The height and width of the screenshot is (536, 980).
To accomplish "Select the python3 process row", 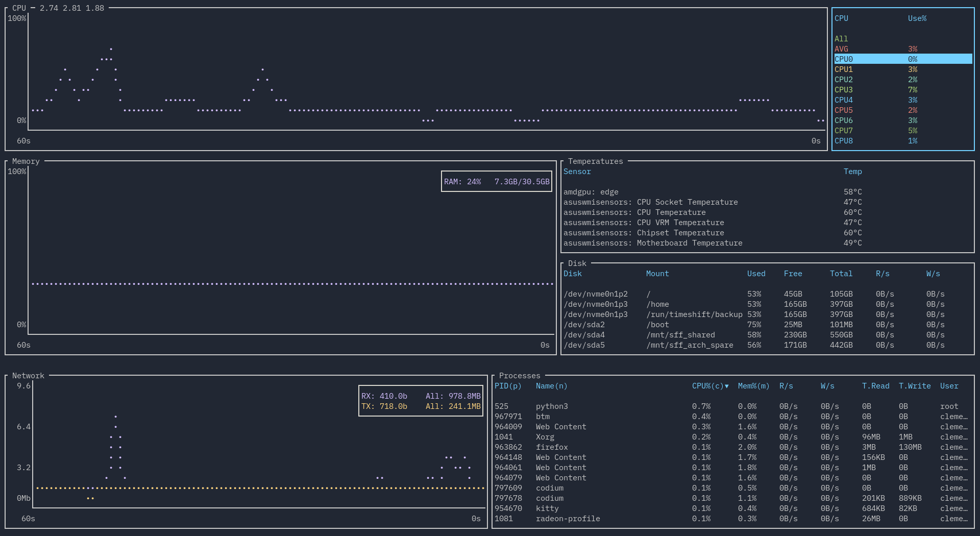I will click(x=552, y=406).
